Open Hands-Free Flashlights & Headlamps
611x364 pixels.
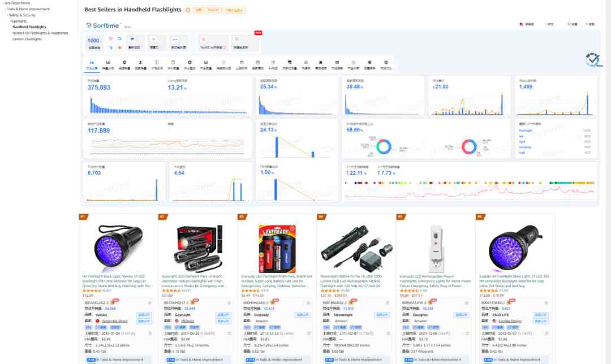tap(40, 33)
